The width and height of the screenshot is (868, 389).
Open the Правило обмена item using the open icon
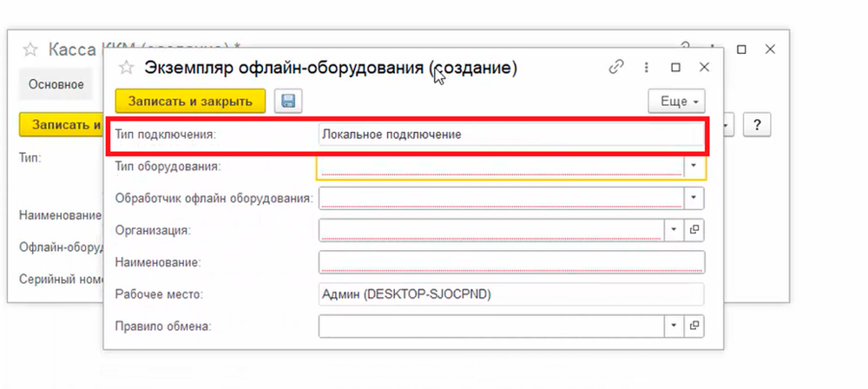(694, 326)
